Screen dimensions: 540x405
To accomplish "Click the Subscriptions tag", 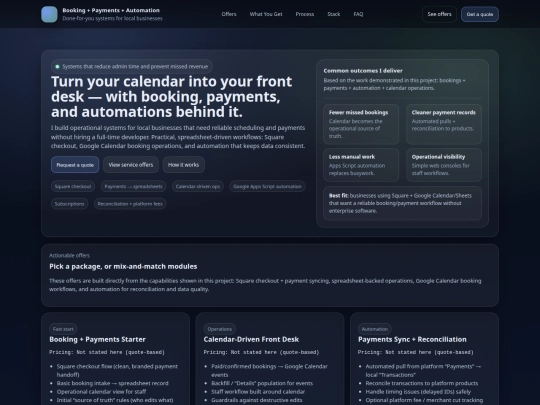I will [x=70, y=204].
